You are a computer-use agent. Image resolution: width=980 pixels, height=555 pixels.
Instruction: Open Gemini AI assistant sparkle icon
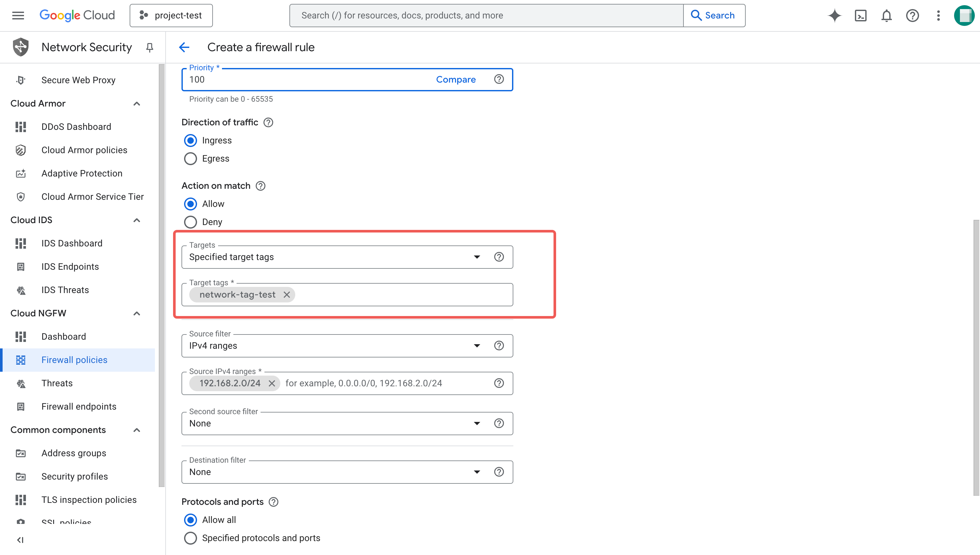click(834, 16)
